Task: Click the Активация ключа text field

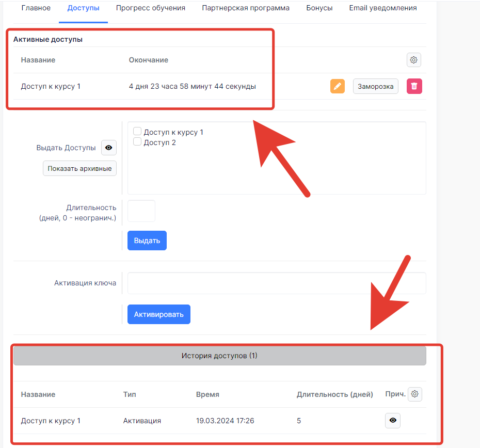Action: tap(276, 283)
